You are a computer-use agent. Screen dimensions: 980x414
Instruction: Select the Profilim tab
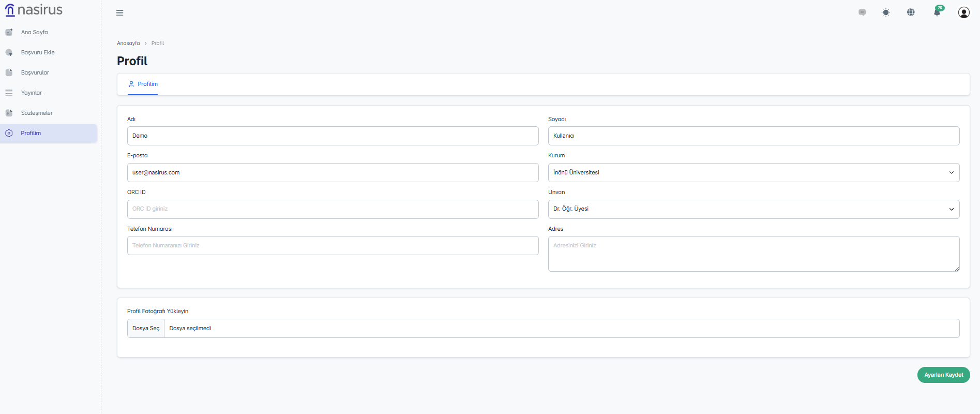pos(143,84)
